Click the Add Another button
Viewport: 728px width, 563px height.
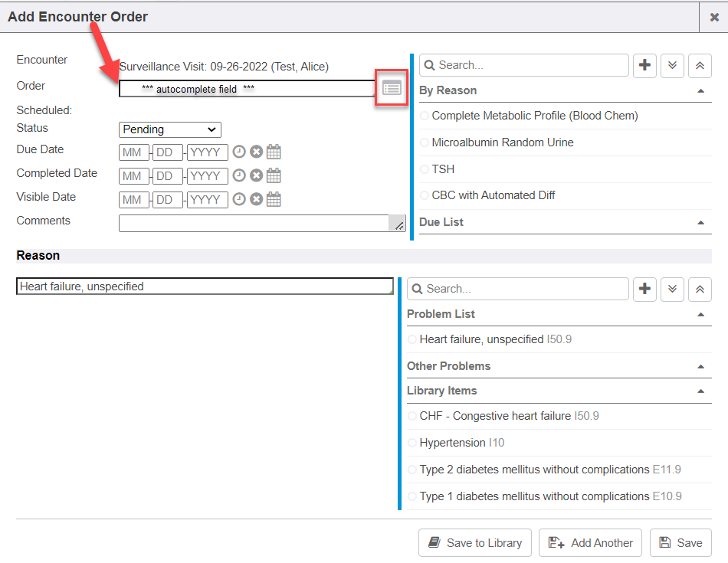point(591,542)
